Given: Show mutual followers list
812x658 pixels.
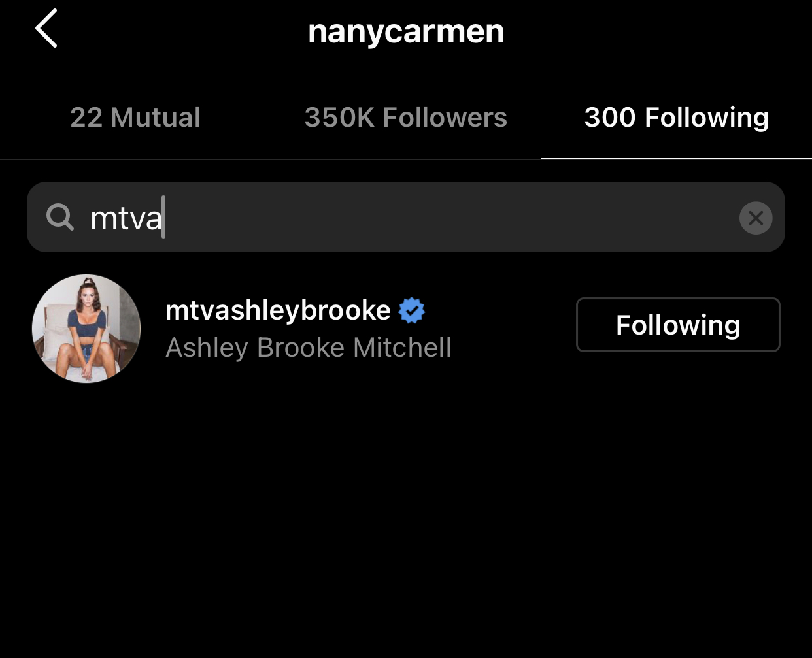Looking at the screenshot, I should click(x=135, y=118).
